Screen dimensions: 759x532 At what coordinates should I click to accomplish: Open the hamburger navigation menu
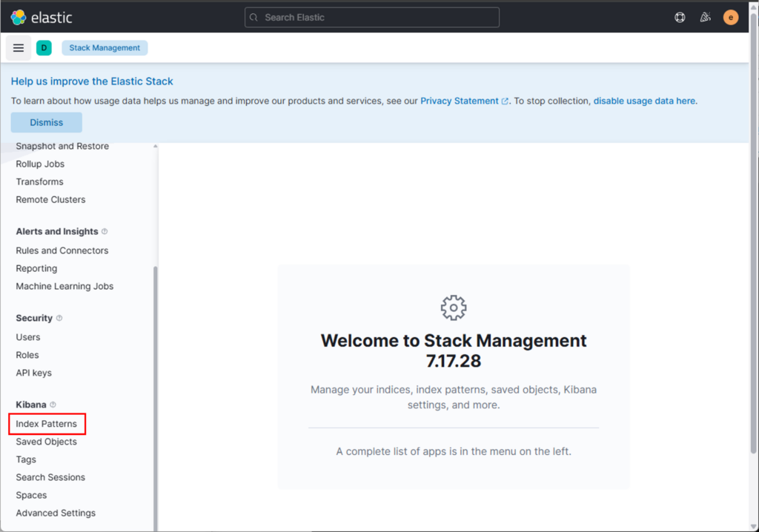coord(19,48)
